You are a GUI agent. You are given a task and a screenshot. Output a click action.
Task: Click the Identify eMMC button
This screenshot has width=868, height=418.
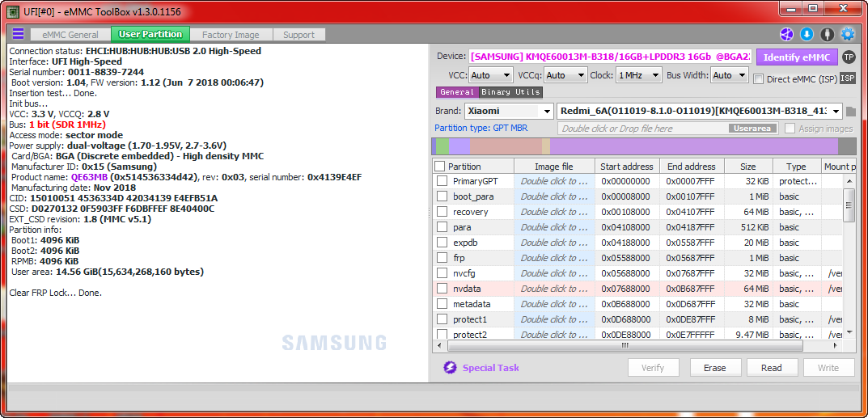797,57
